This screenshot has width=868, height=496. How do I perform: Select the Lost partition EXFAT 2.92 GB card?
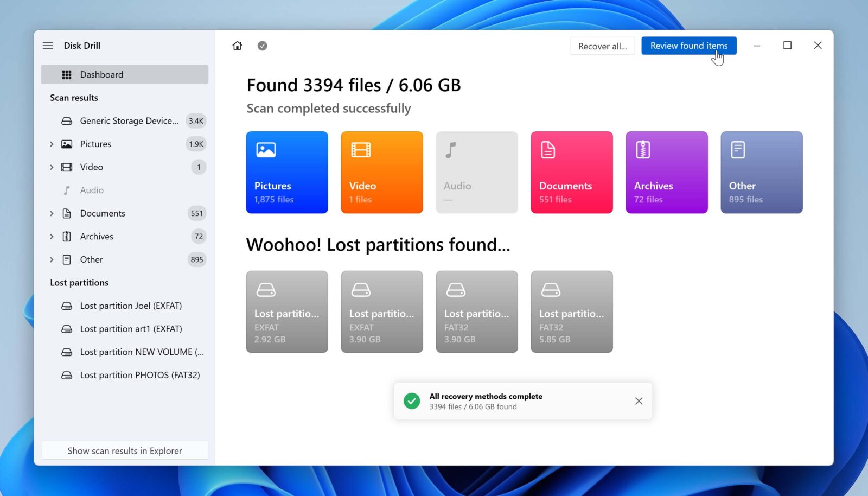(287, 311)
